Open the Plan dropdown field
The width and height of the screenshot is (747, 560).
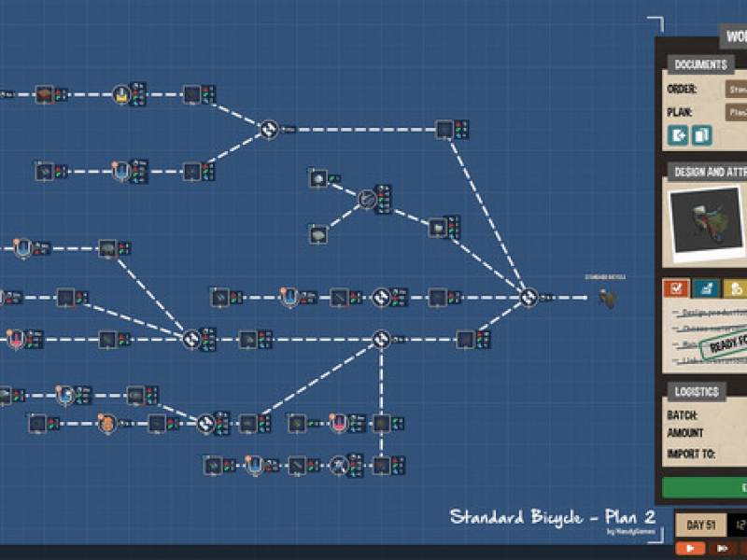(x=736, y=112)
